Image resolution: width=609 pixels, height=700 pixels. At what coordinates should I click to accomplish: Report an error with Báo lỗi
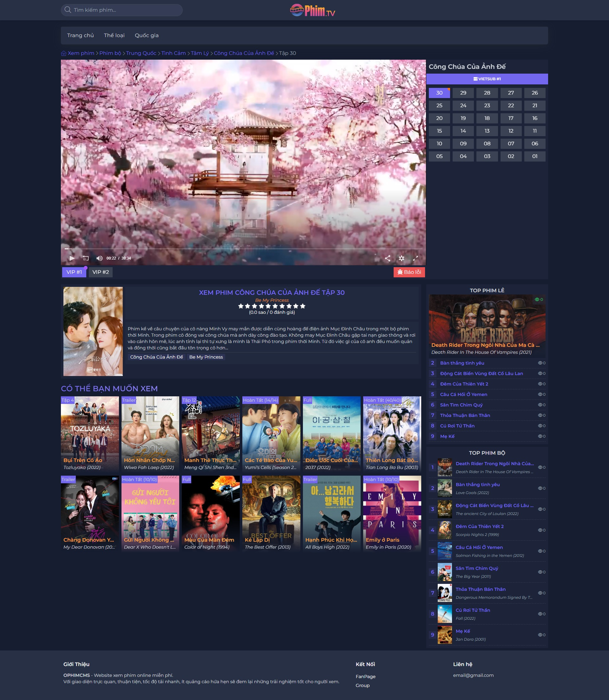tap(409, 272)
